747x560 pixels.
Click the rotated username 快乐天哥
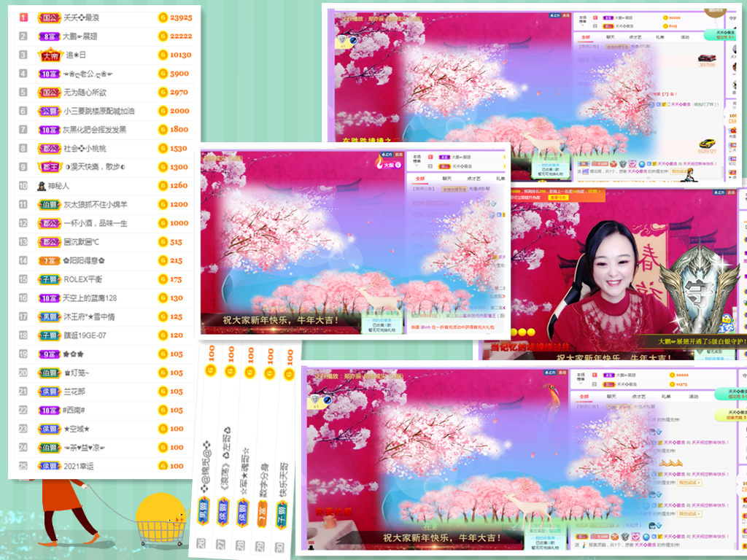[284, 480]
